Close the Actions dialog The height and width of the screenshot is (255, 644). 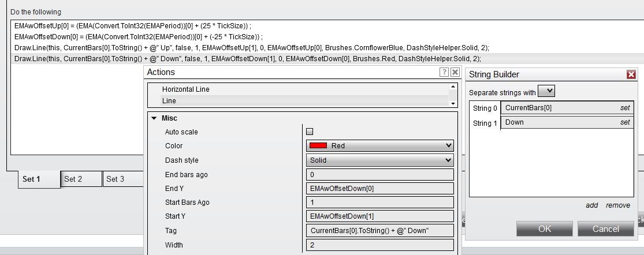(x=455, y=72)
